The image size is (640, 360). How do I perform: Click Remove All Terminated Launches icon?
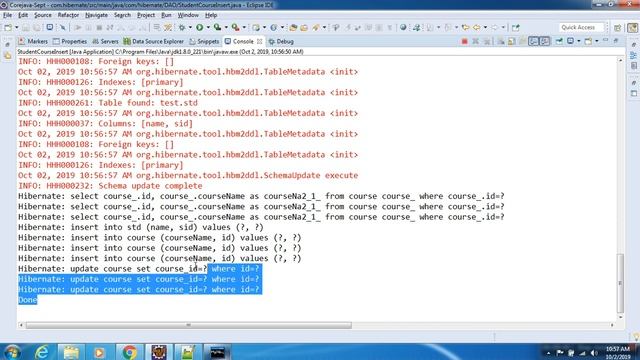487,41
